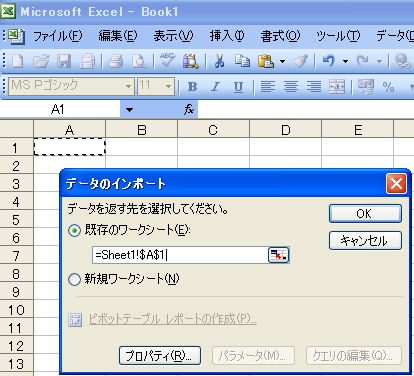This screenshot has height=376, width=414.
Task: Open the Undo history dropdown arrow
Action: coord(345,61)
